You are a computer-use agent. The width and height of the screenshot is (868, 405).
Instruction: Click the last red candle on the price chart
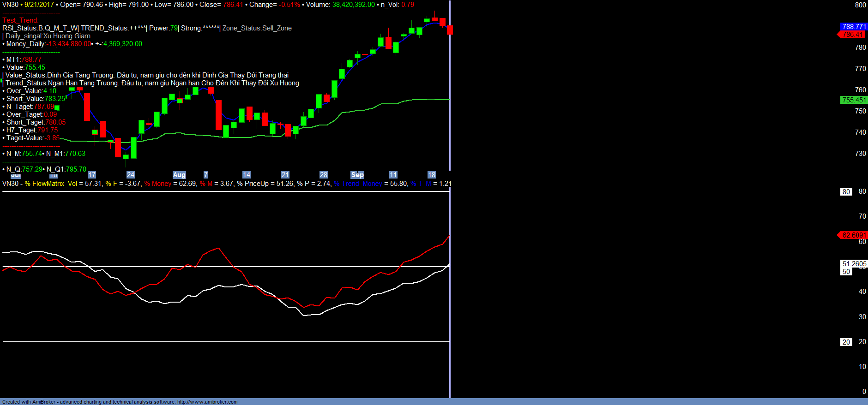450,30
